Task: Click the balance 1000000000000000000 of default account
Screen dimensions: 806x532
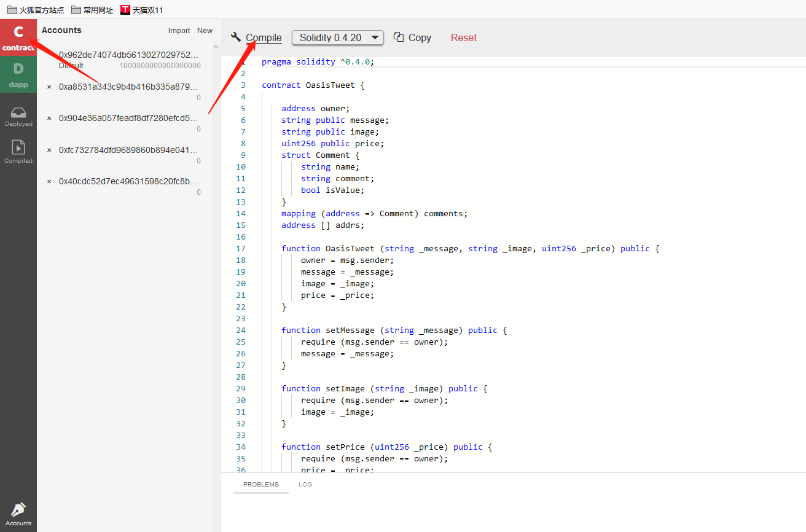Action: (x=160, y=66)
